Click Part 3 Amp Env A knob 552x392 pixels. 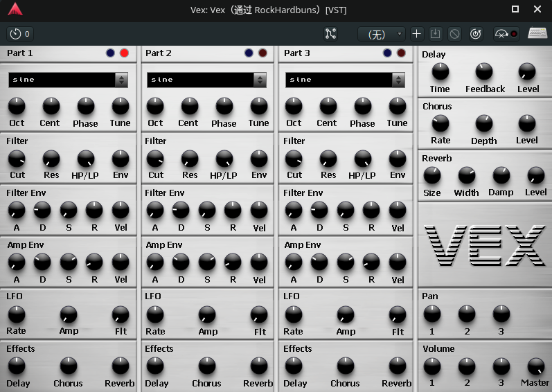pyautogui.click(x=294, y=262)
